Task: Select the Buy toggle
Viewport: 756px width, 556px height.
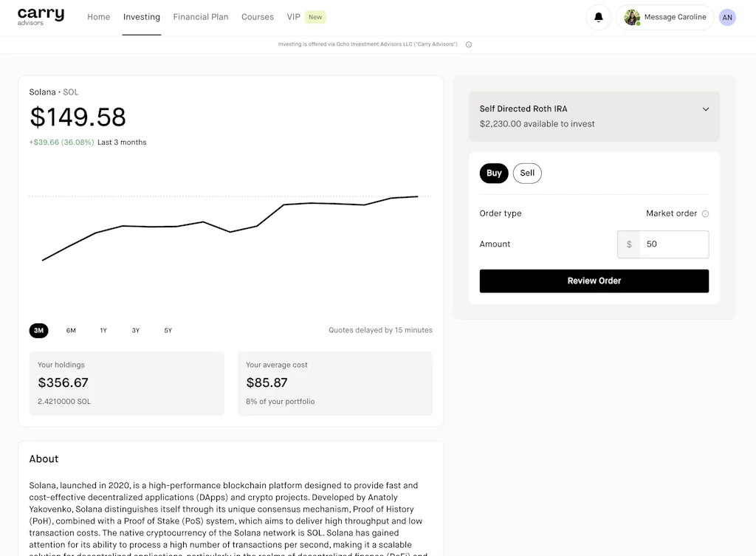Action: (494, 174)
